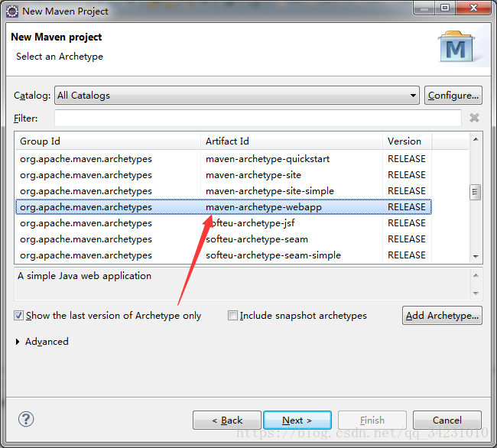Click archetype list scrollbar up arrow
The height and width of the screenshot is (448, 497).
(476, 139)
